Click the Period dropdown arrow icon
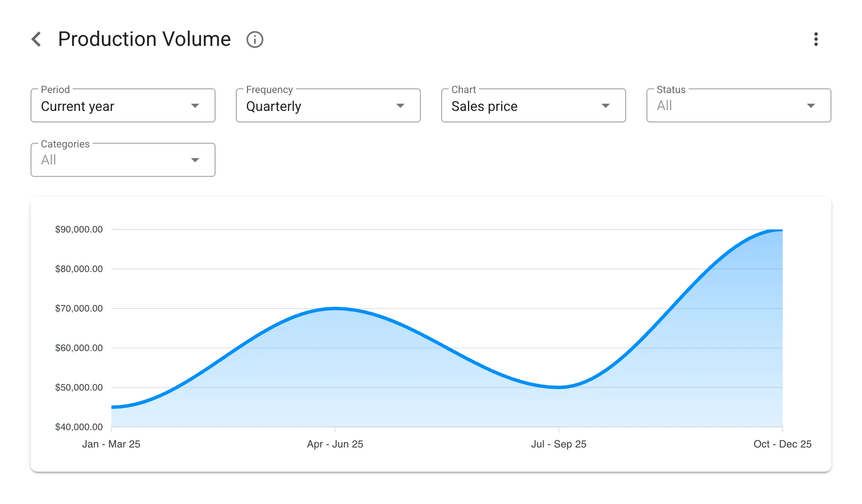 click(x=195, y=105)
